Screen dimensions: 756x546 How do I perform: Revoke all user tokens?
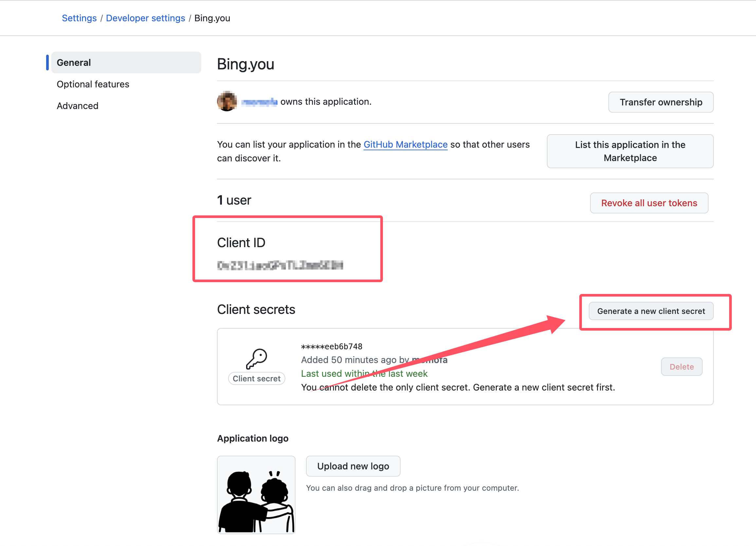pos(649,203)
